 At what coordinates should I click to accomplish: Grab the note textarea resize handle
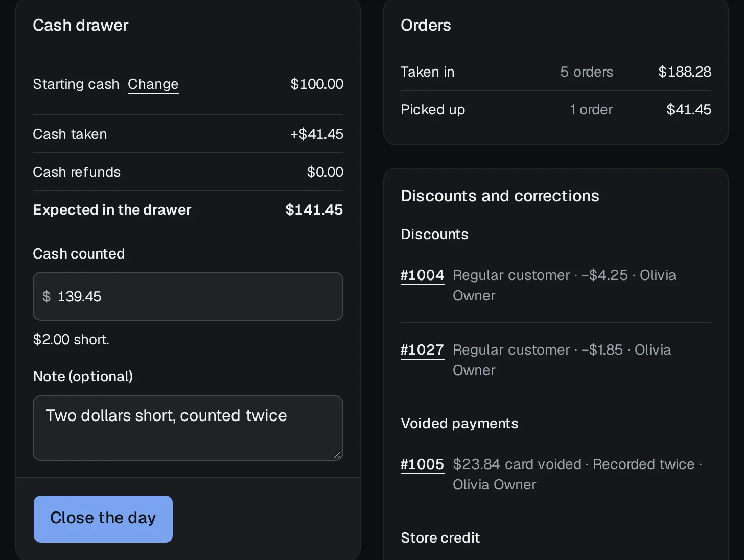(x=337, y=455)
